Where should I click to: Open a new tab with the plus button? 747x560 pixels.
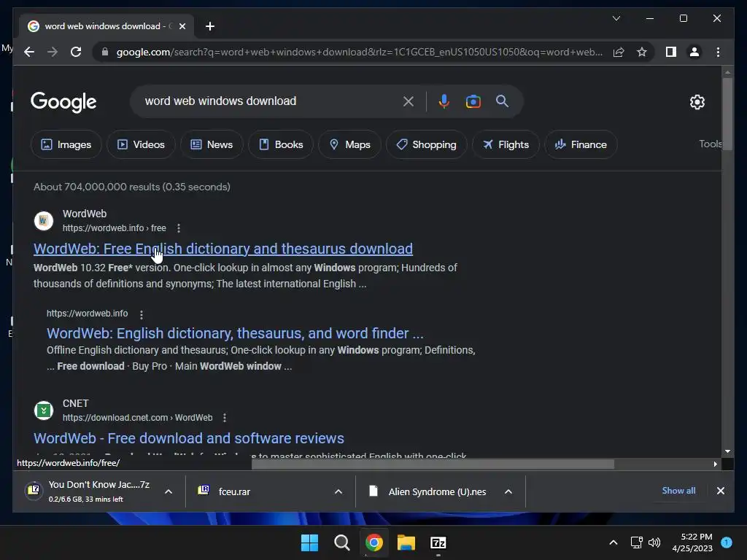click(209, 26)
